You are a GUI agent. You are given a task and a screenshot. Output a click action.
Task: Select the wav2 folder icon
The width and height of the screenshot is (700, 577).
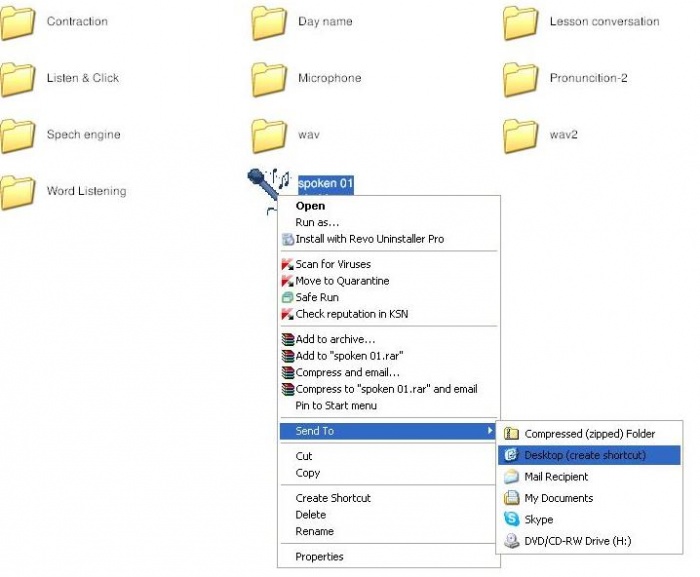pyautogui.click(x=521, y=136)
